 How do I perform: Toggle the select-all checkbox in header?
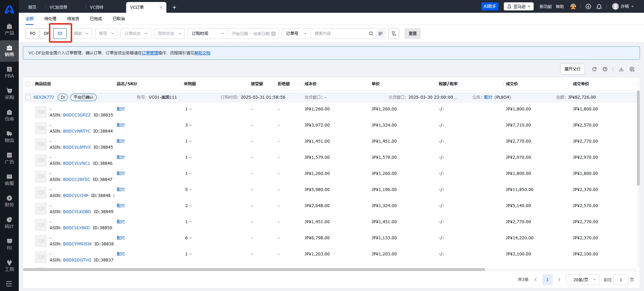[28, 84]
